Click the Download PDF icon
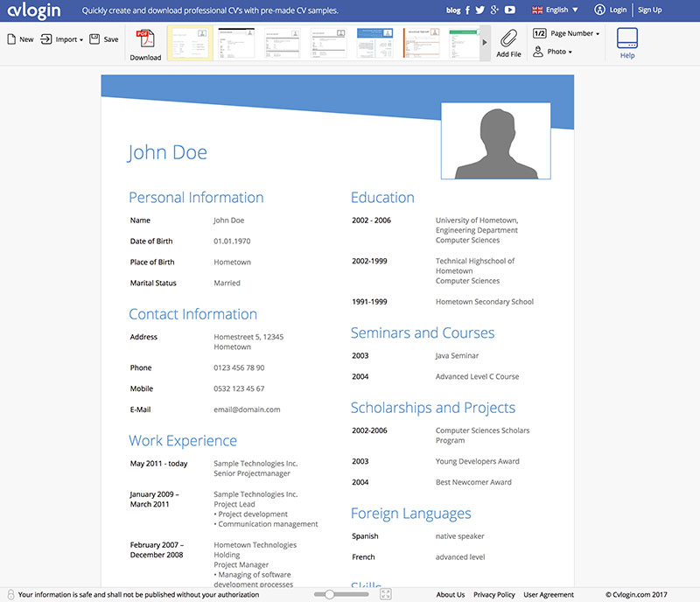This screenshot has width=700, height=602. [145, 39]
